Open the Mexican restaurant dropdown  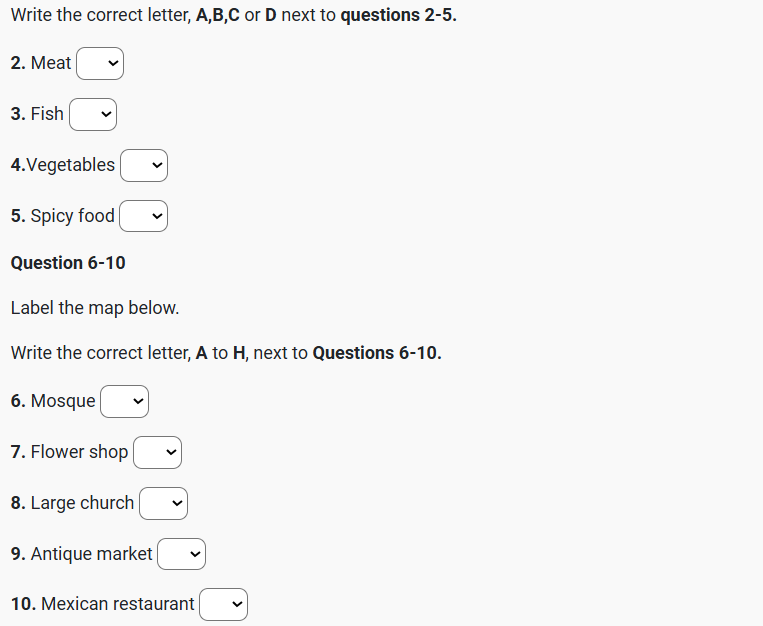tap(223, 605)
